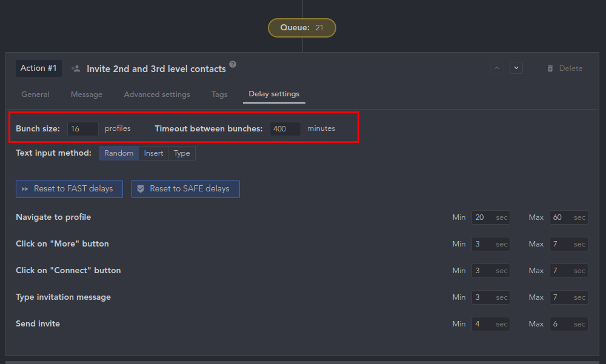The image size is (606, 364).
Task: Move action down with chevron arrow
Action: tap(516, 68)
